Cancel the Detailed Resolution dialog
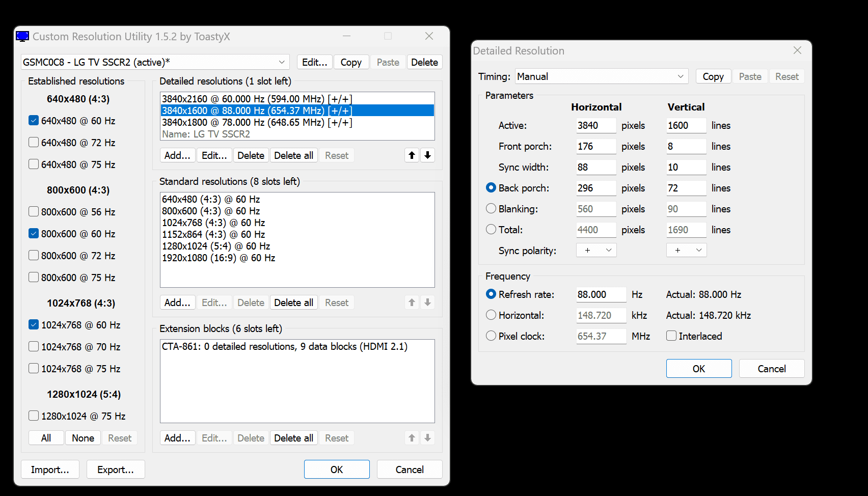This screenshot has width=868, height=496. (x=772, y=369)
